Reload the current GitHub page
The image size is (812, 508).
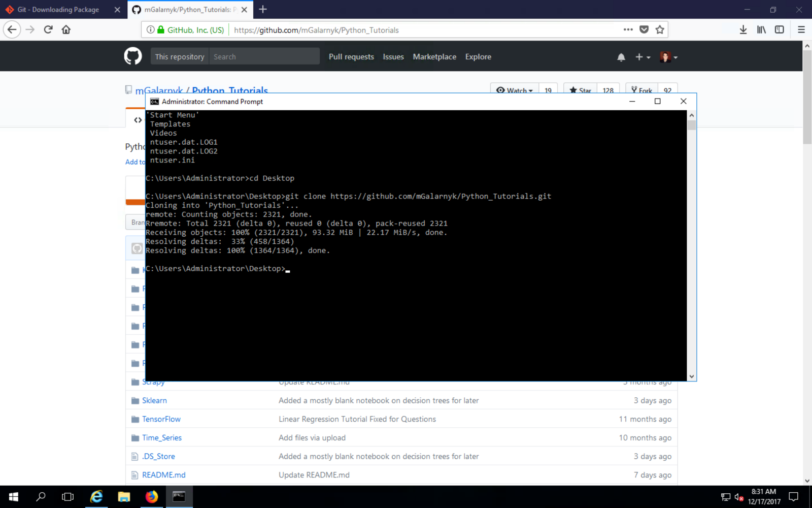point(48,29)
